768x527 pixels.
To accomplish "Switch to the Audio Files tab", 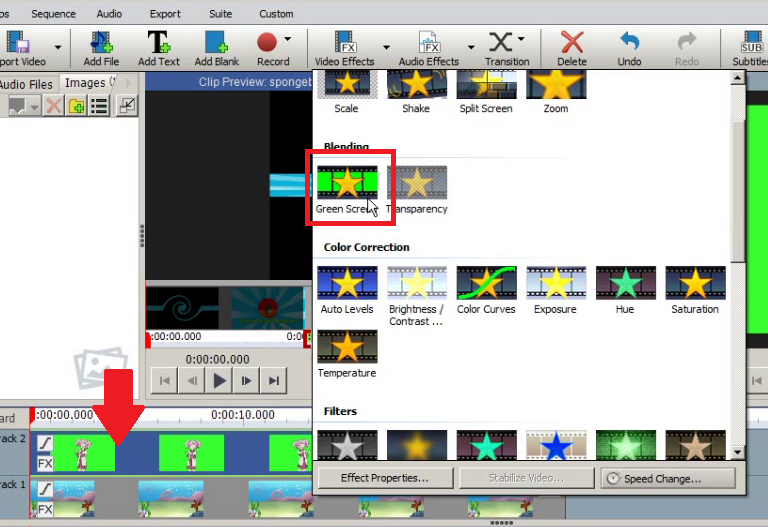I will pos(27,84).
